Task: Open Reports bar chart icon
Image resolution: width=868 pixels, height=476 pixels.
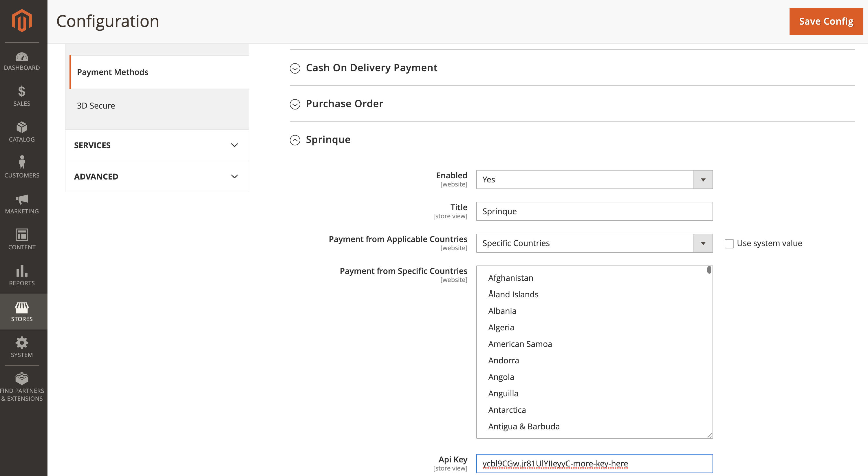Action: [21, 275]
